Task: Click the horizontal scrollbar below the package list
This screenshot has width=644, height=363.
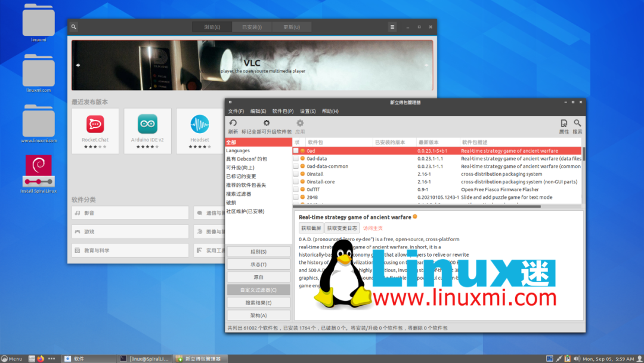Action: tap(417, 207)
